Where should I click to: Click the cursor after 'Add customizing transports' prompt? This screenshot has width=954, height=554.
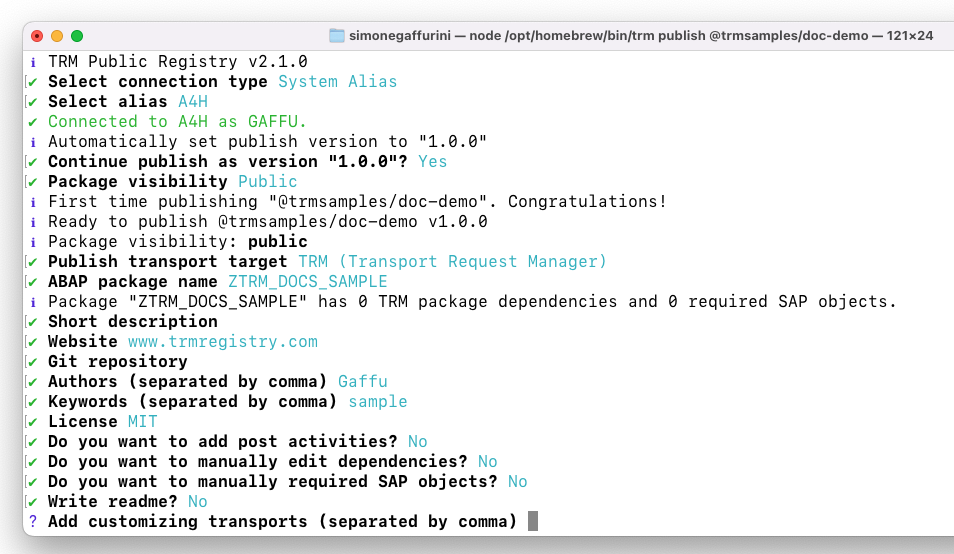point(533,521)
